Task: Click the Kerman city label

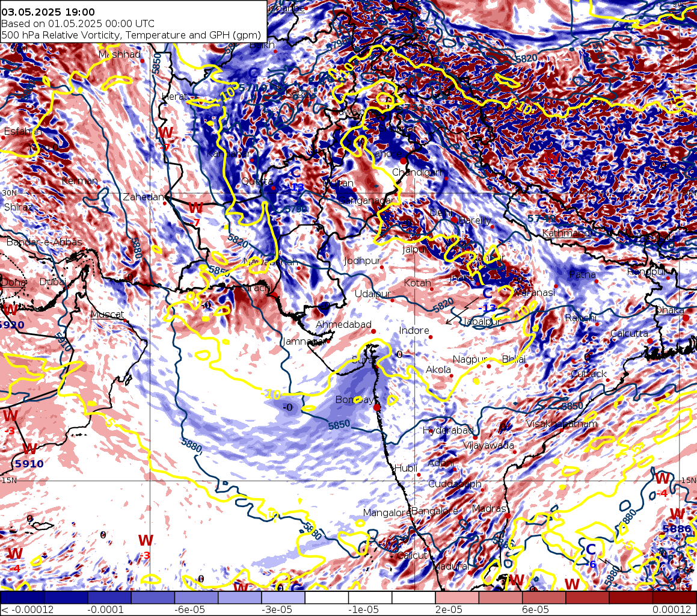Action: pos(79,180)
